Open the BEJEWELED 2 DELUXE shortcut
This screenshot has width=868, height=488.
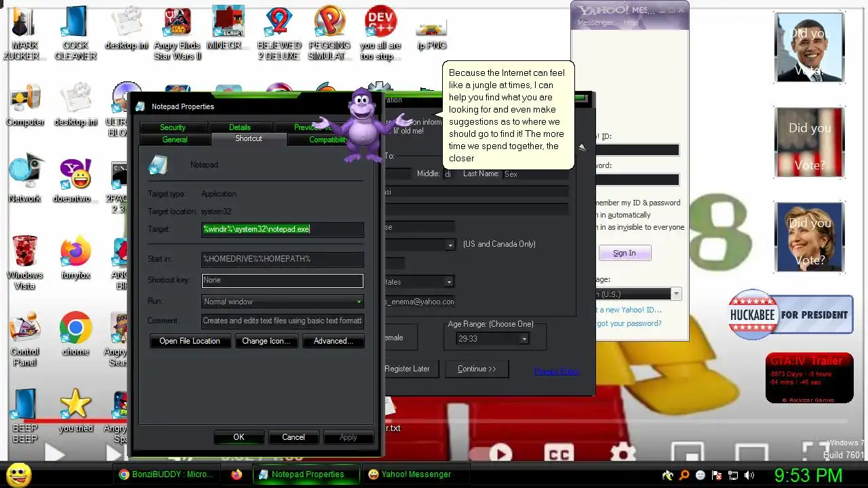(x=279, y=33)
